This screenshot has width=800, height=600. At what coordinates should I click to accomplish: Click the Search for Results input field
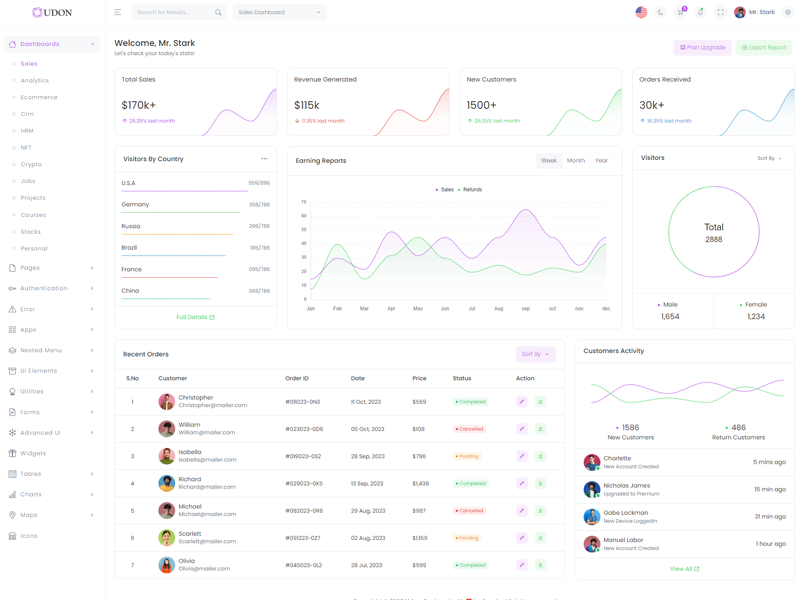[174, 12]
